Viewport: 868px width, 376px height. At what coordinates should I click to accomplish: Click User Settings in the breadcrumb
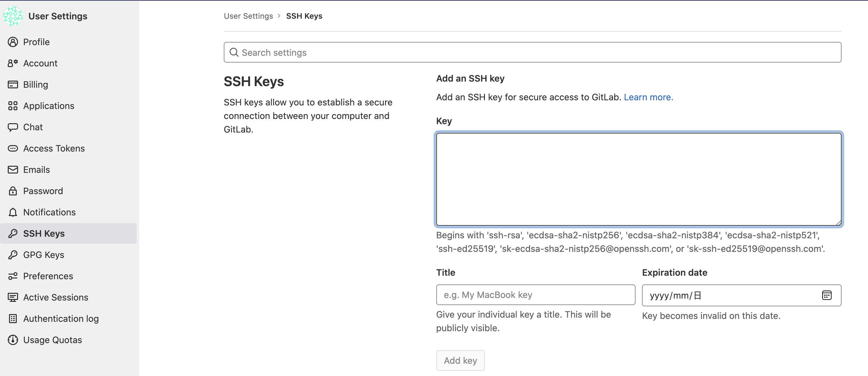(x=248, y=16)
